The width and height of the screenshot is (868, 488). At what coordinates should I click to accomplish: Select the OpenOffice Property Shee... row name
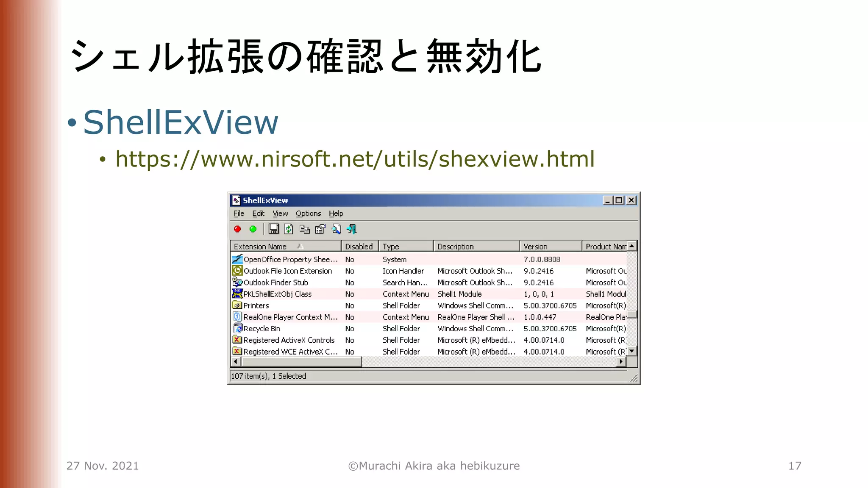(291, 259)
